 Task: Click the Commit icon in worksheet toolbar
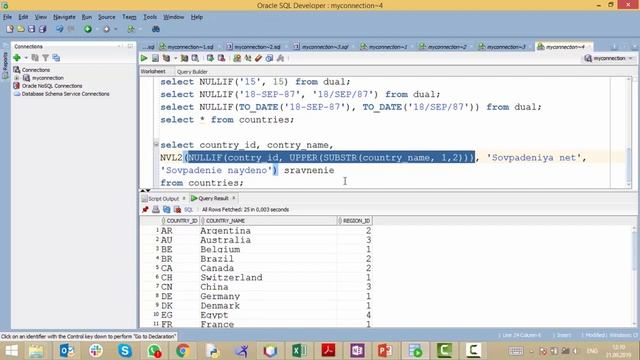210,58
